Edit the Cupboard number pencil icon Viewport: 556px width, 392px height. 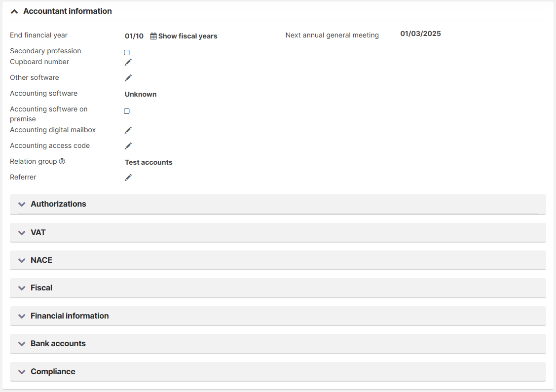click(128, 62)
